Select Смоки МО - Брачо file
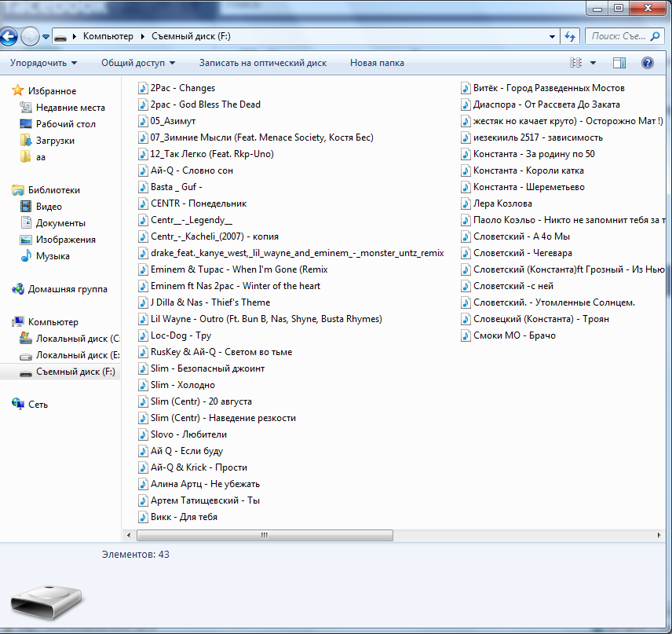Screen dimensions: 672x634 click(514, 335)
